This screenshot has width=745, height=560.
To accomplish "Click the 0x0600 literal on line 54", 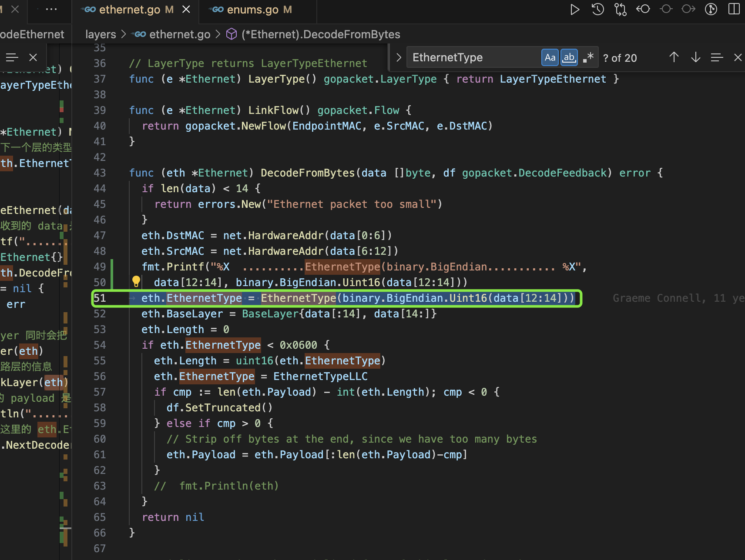I will (299, 345).
